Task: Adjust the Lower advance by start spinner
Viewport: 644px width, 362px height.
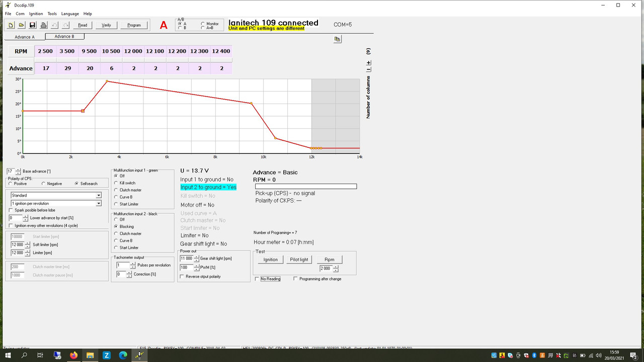Action: point(26,218)
